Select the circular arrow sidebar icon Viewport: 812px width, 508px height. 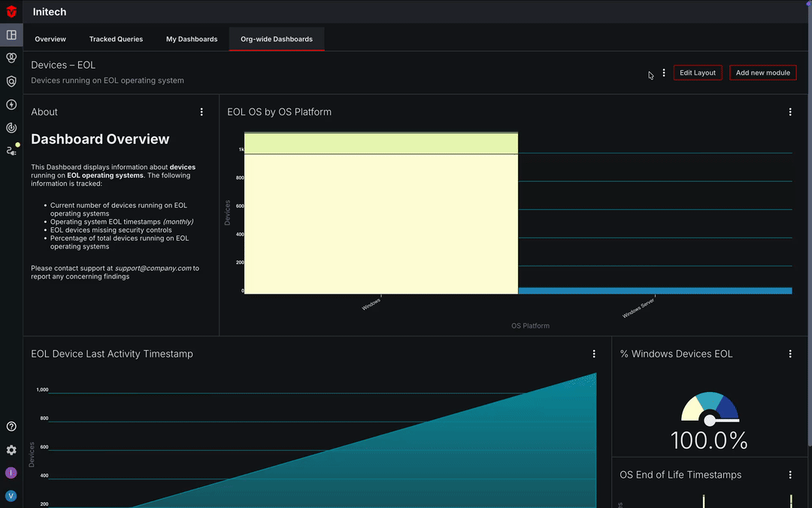(11, 104)
